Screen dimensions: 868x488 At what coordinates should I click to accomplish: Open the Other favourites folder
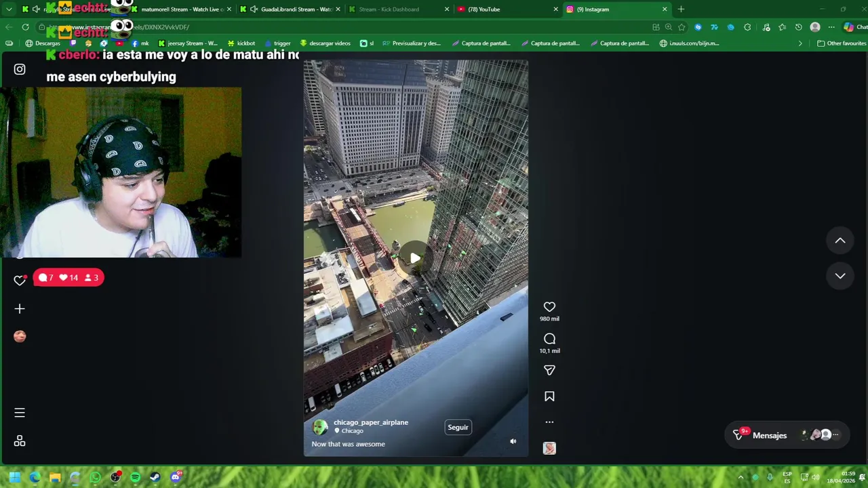point(842,43)
